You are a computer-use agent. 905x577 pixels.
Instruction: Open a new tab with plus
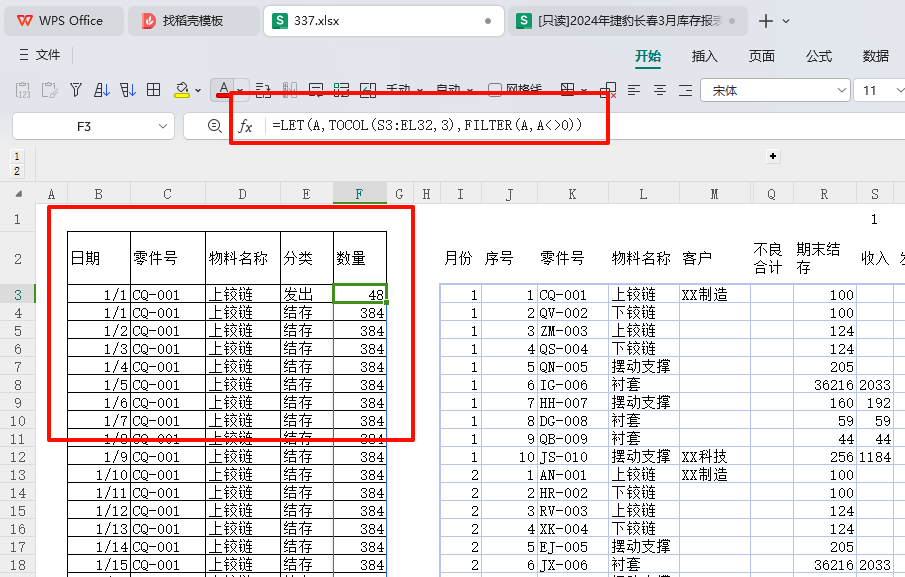coord(766,21)
